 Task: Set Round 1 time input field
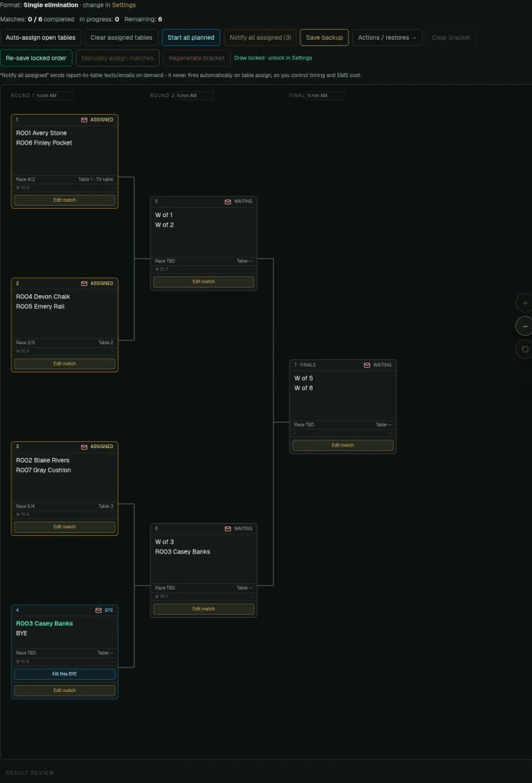click(x=54, y=96)
